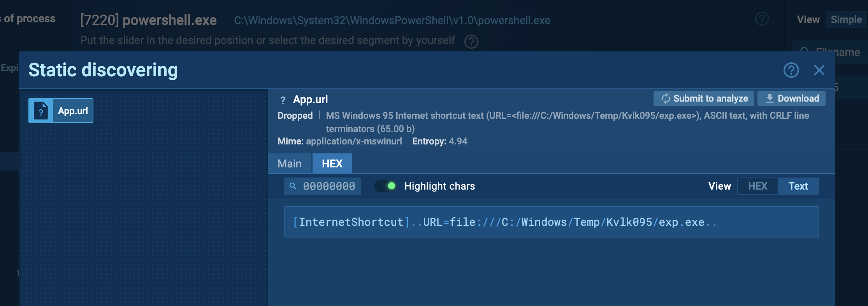Open the powershell.exe file path link
The width and height of the screenshot is (868, 306).
coord(392,20)
